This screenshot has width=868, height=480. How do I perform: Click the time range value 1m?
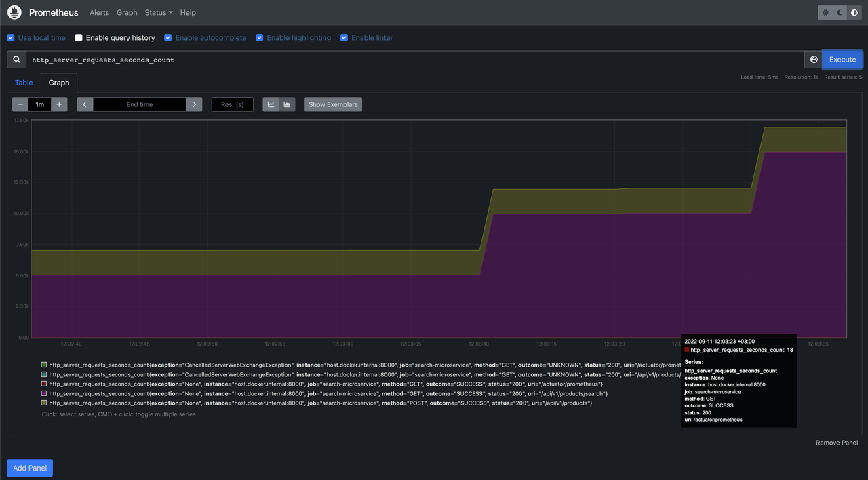tap(39, 104)
